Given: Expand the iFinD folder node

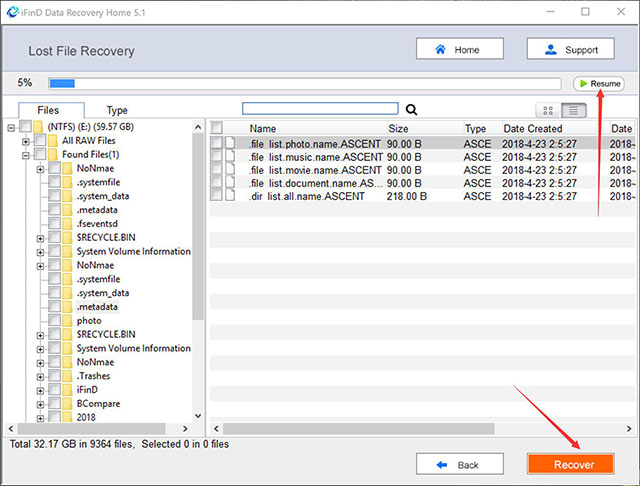Looking at the screenshot, I should click(40, 391).
